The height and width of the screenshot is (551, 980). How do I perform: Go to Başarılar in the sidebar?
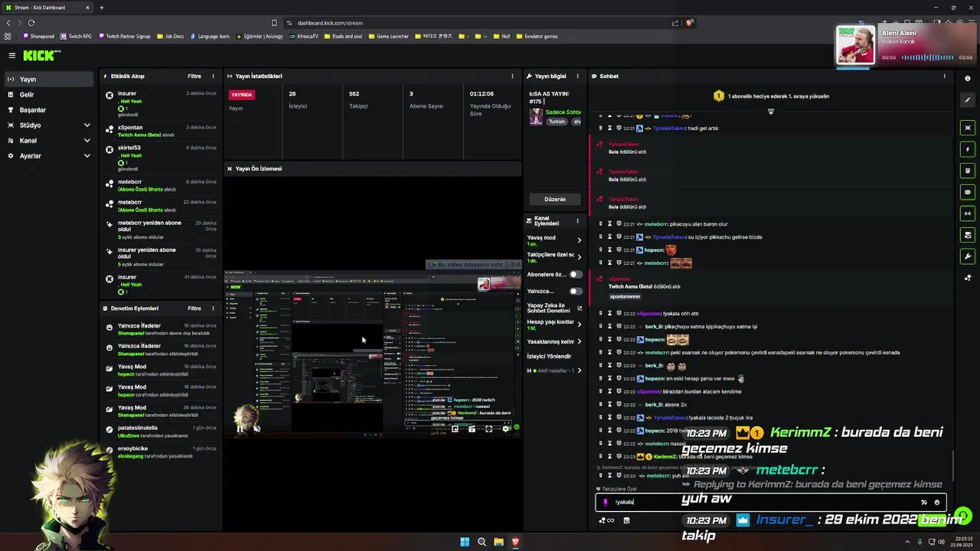click(49, 109)
